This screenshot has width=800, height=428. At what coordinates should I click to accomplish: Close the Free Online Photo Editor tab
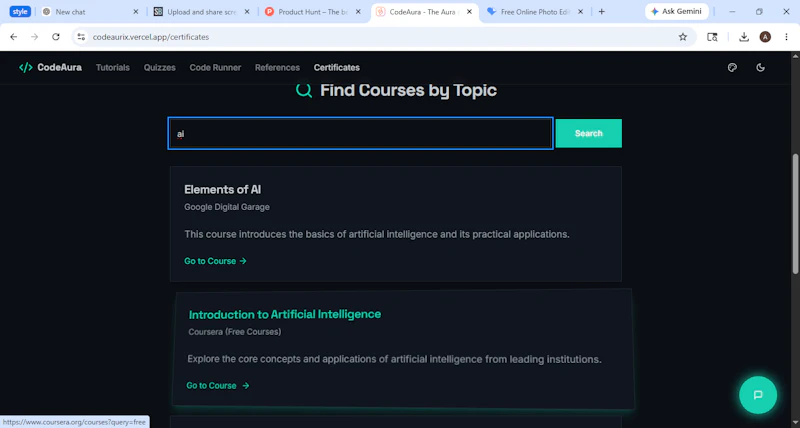click(x=580, y=12)
